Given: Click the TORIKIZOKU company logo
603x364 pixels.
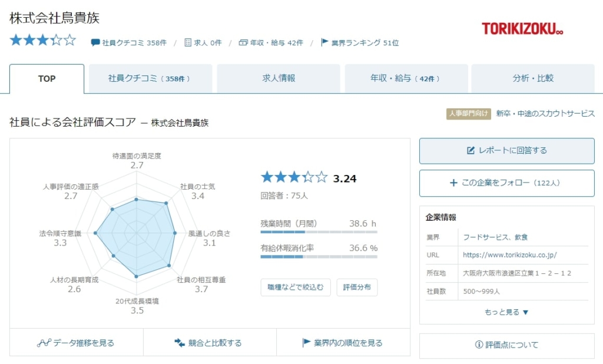Looking at the screenshot, I should (522, 29).
